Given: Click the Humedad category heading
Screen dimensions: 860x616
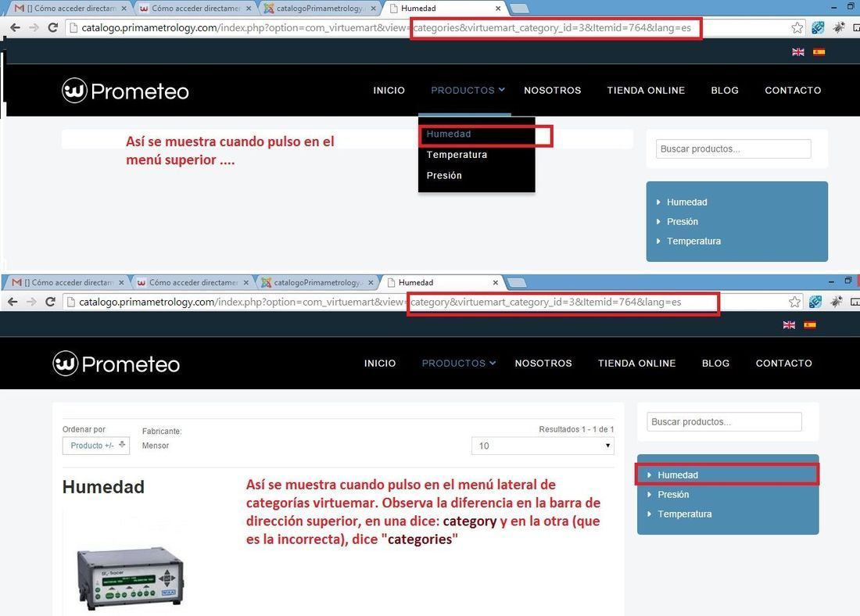Looking at the screenshot, I should (103, 487).
